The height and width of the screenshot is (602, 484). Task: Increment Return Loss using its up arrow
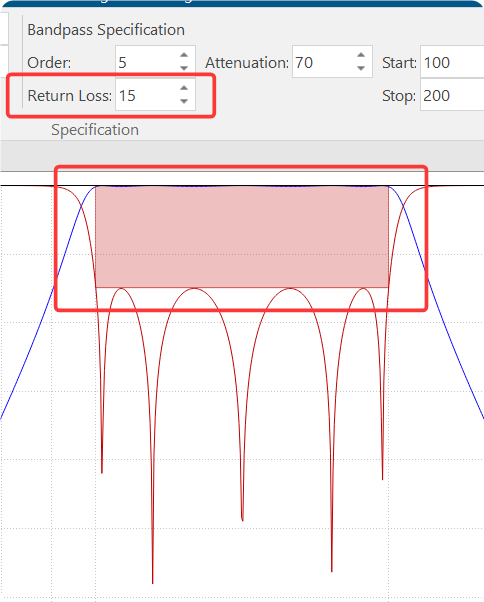click(184, 88)
